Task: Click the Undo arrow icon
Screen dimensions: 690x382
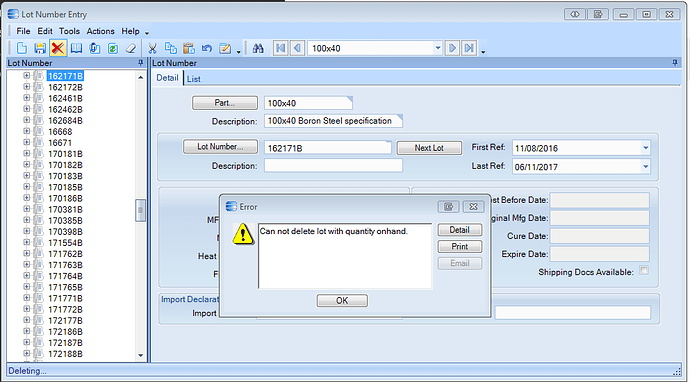Action: tap(207, 48)
